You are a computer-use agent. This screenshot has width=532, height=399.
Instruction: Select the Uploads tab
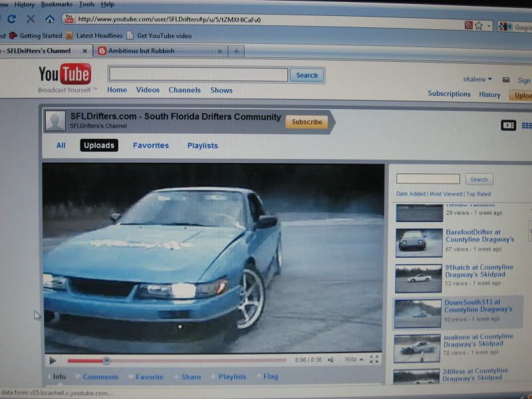(x=99, y=145)
